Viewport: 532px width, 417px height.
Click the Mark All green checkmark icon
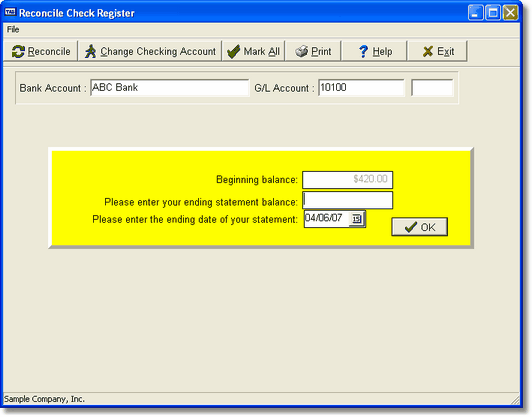point(233,52)
